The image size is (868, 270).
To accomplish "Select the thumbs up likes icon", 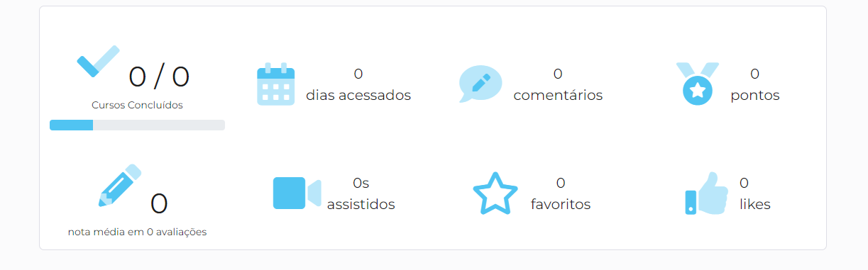I will (707, 193).
